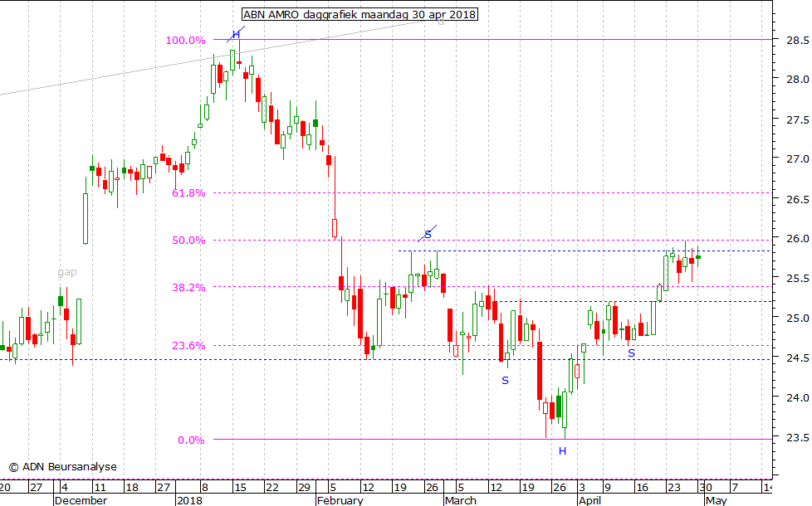Click the date label '11' in December
Viewport: 812px width, 506px height.
(x=100, y=487)
